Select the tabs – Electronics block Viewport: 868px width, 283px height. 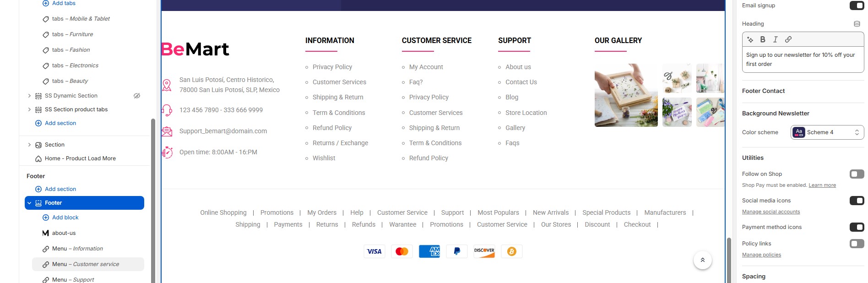click(75, 65)
